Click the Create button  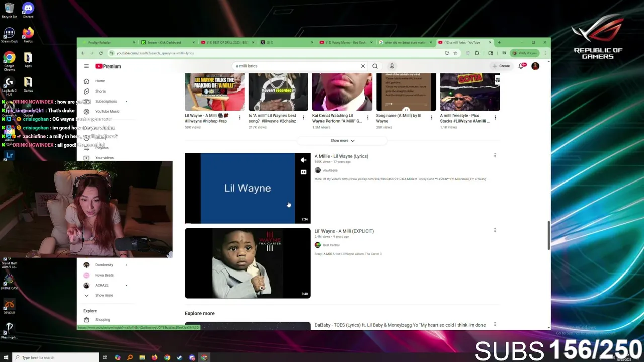tap(501, 66)
